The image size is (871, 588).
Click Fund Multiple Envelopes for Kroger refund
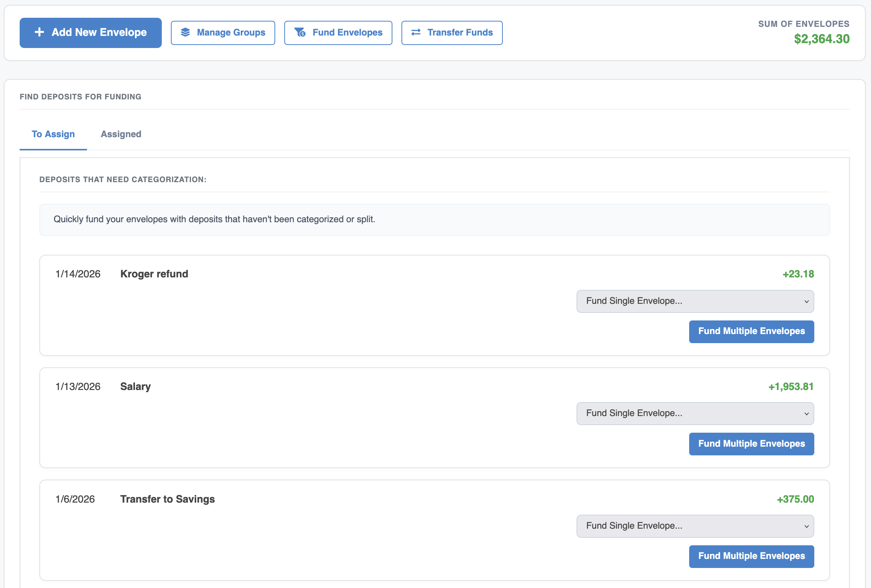coord(752,331)
